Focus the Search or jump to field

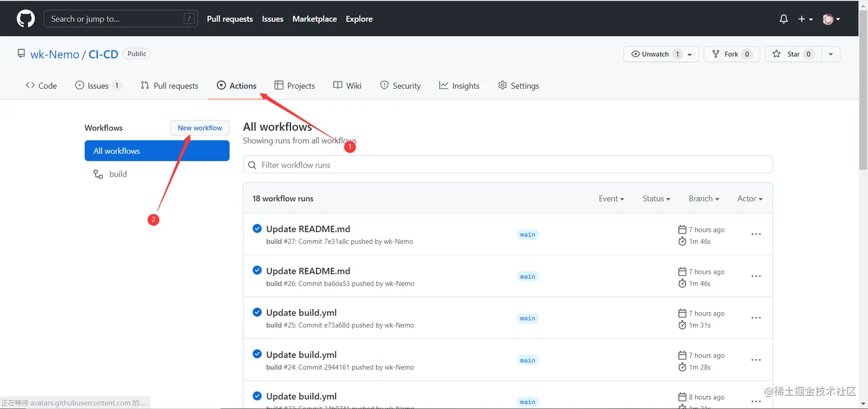point(121,19)
